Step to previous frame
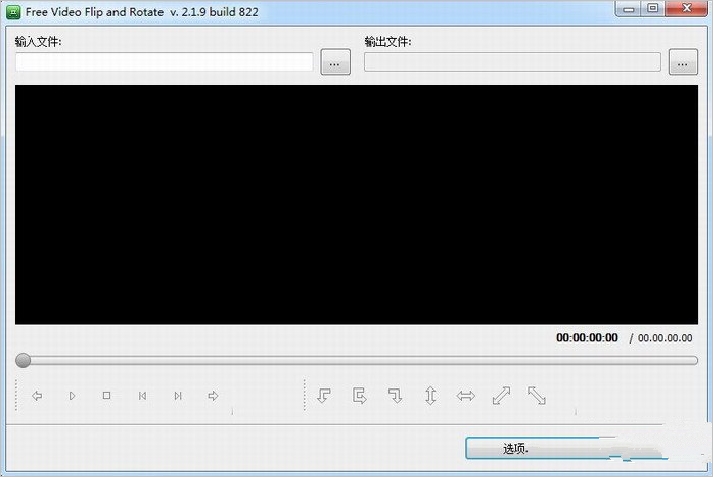 coord(142,396)
